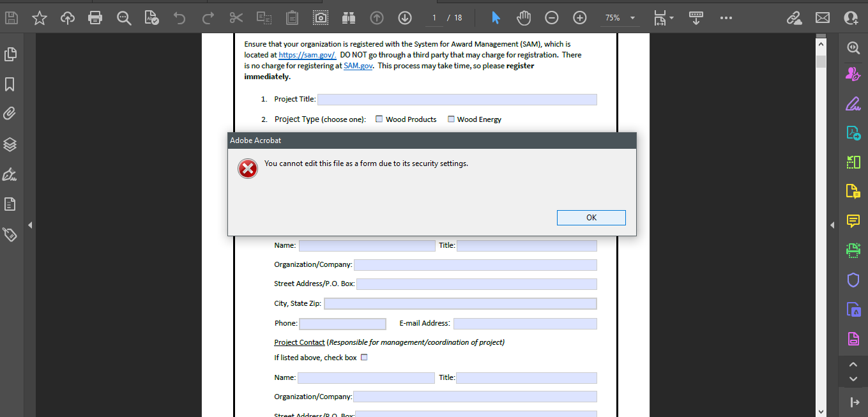
Task: Select the arrow Selection tool
Action: [496, 18]
